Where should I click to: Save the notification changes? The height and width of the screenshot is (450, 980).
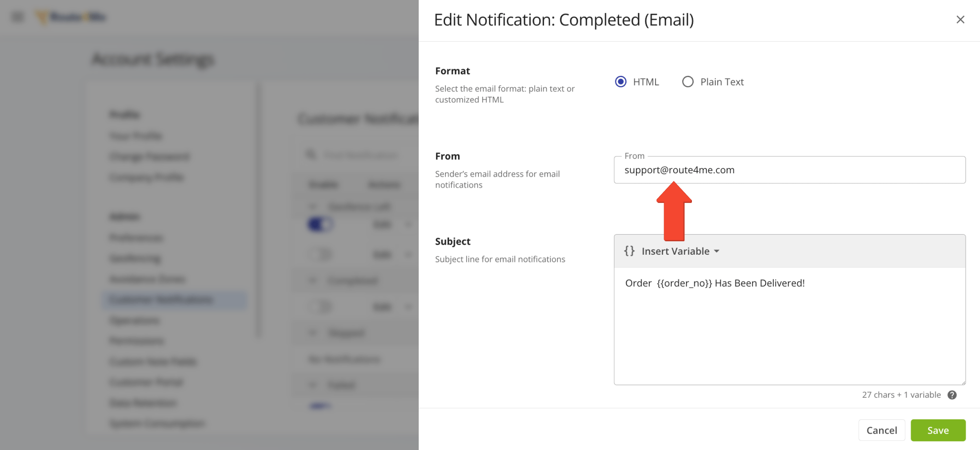point(938,430)
